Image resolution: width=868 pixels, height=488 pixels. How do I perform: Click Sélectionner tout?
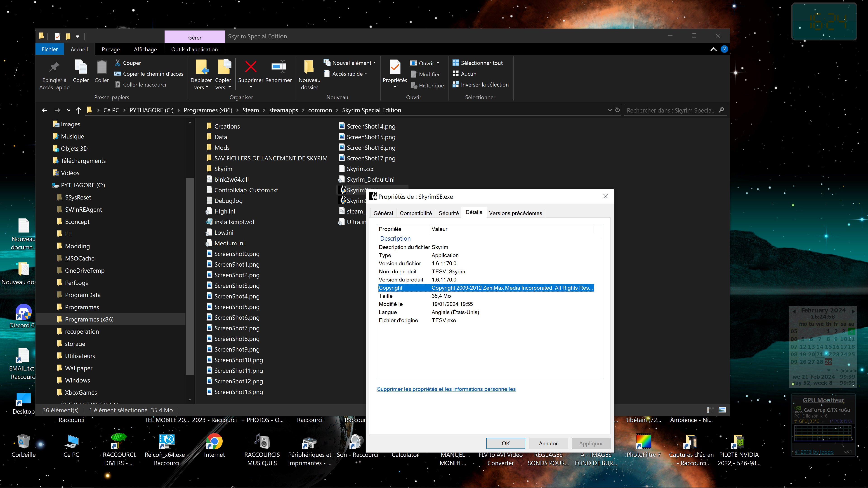477,63
